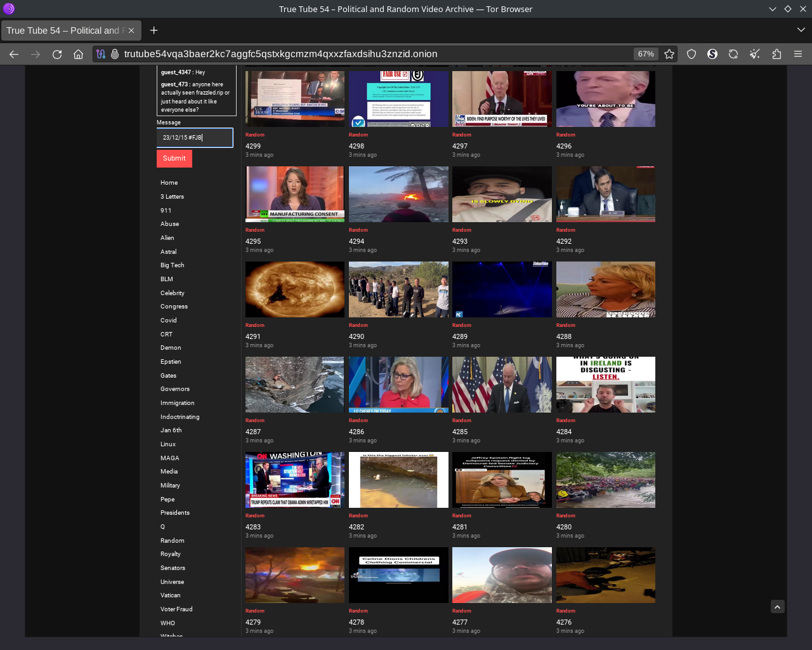
Task: Open the video title 4285
Action: tap(460, 432)
